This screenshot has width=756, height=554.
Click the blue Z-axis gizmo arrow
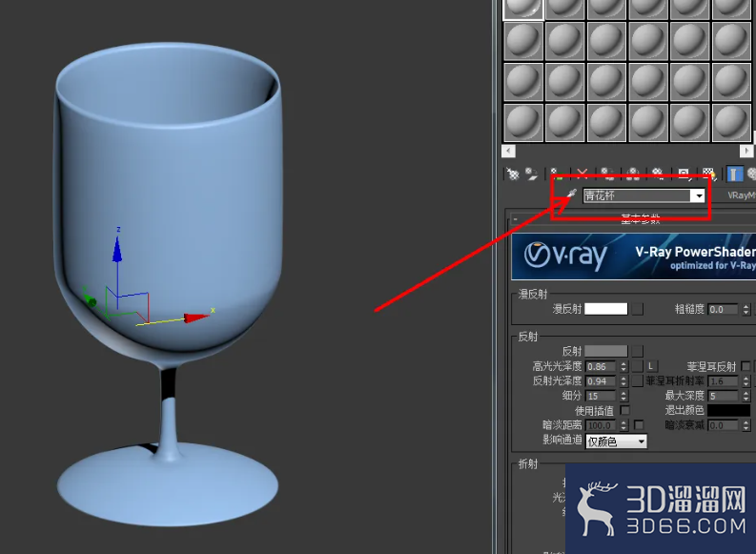[x=117, y=249]
